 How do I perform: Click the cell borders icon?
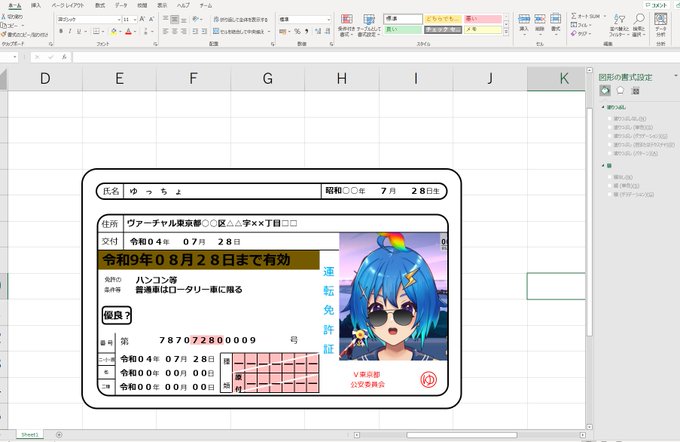click(x=96, y=31)
